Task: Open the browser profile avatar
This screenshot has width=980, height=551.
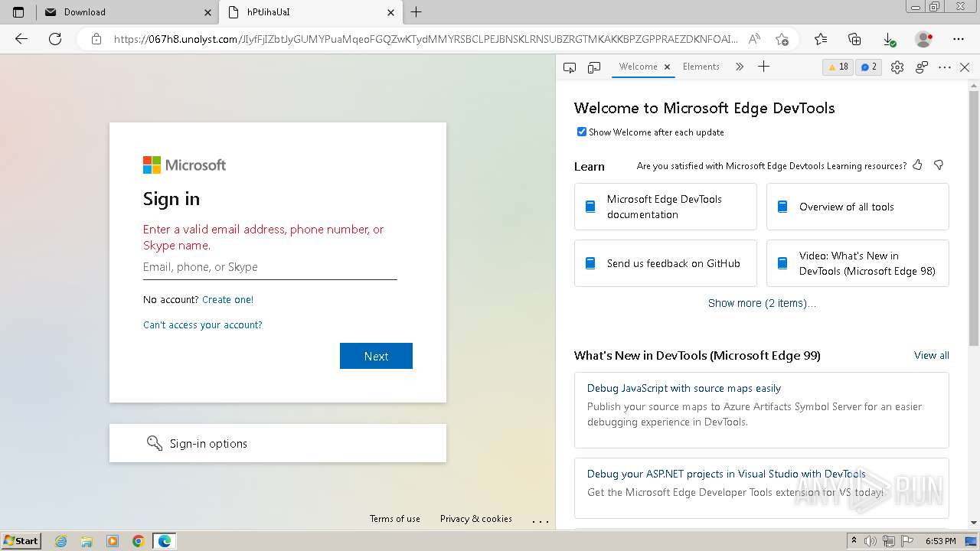Action: 924,39
